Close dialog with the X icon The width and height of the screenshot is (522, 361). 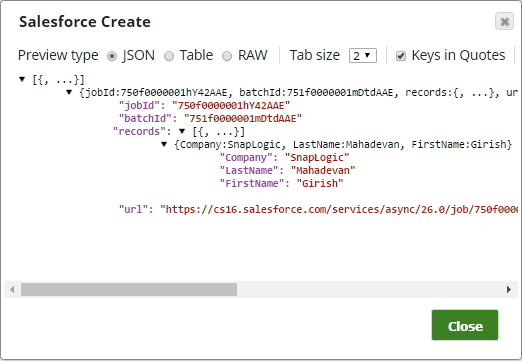click(x=504, y=21)
